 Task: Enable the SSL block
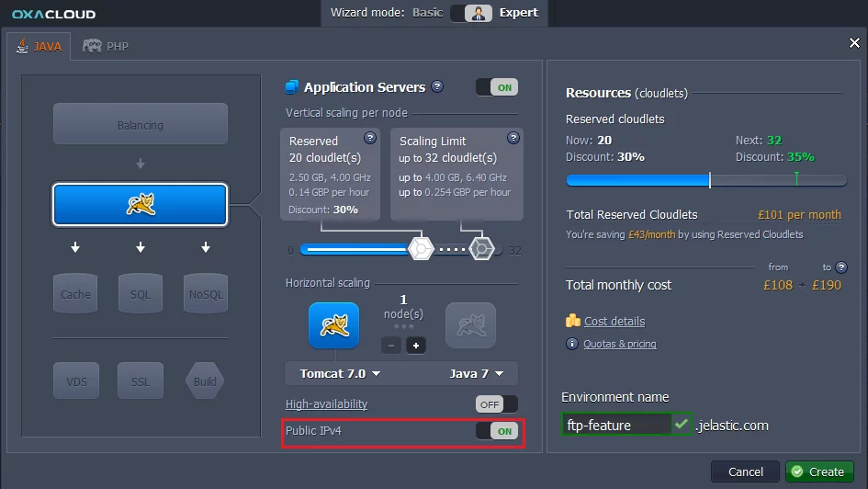coord(140,381)
